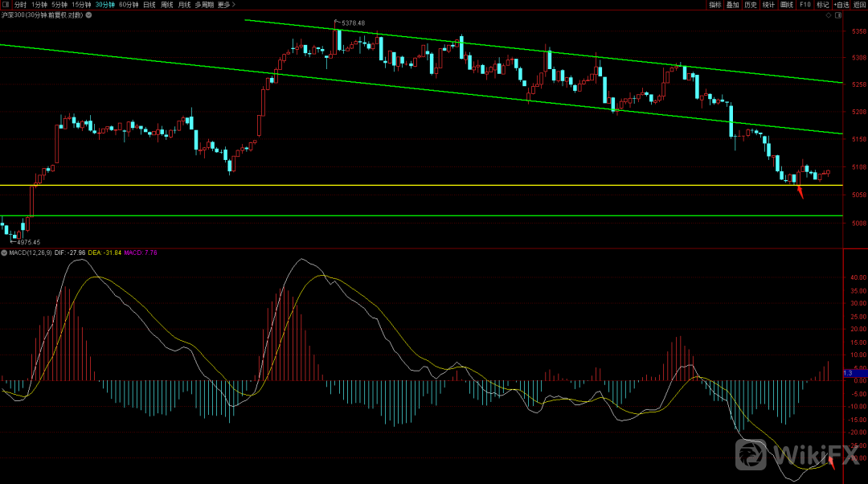The height and width of the screenshot is (484, 868).
Task: Add to watchlist with +自选
Action: [x=841, y=5]
